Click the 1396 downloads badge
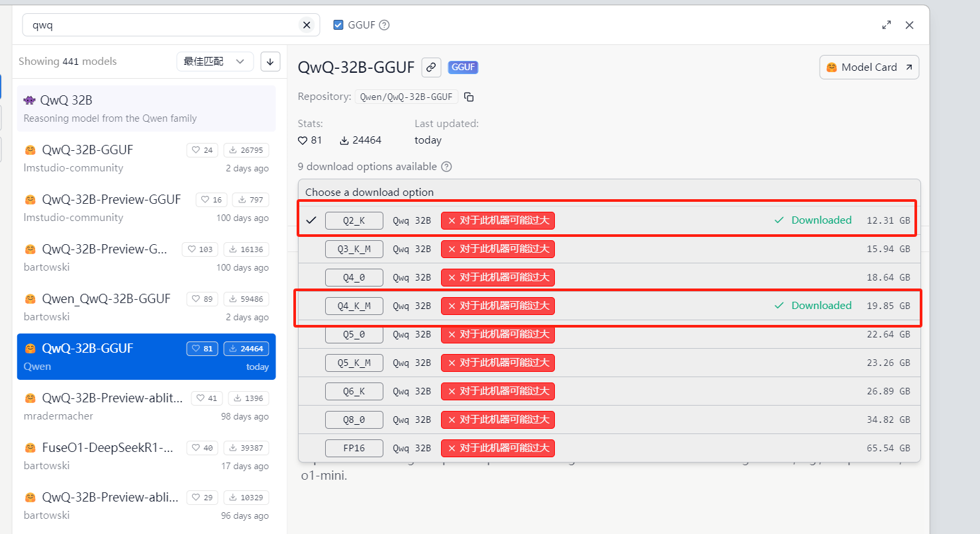 [248, 398]
